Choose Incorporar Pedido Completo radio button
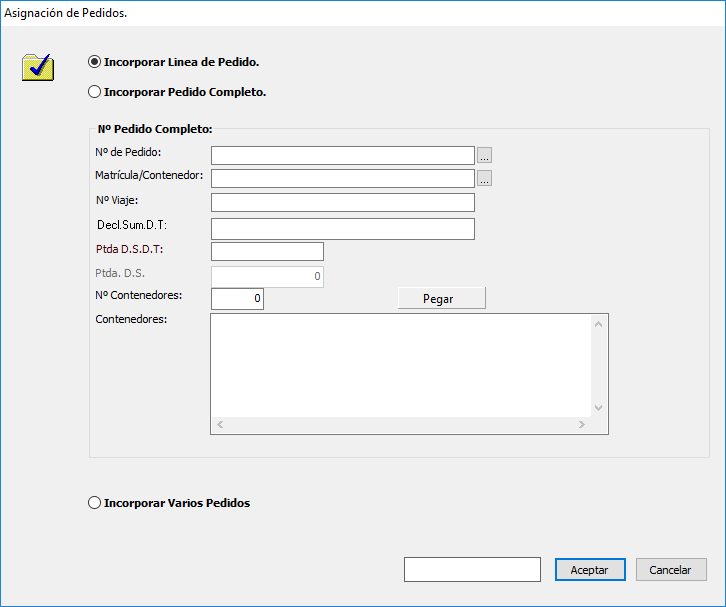This screenshot has height=607, width=726. click(x=95, y=92)
